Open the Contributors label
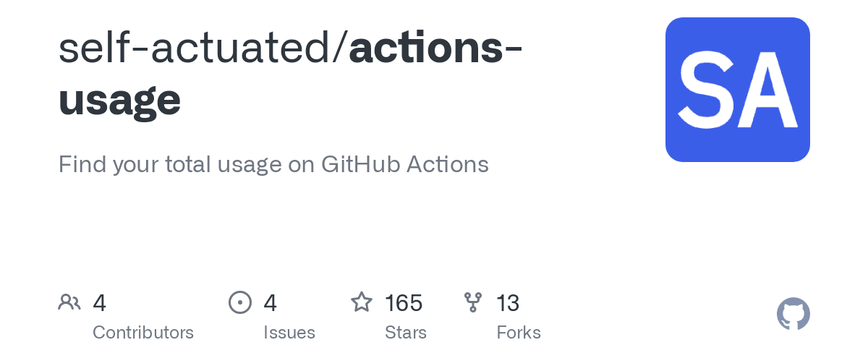The image size is (868, 353). [143, 333]
